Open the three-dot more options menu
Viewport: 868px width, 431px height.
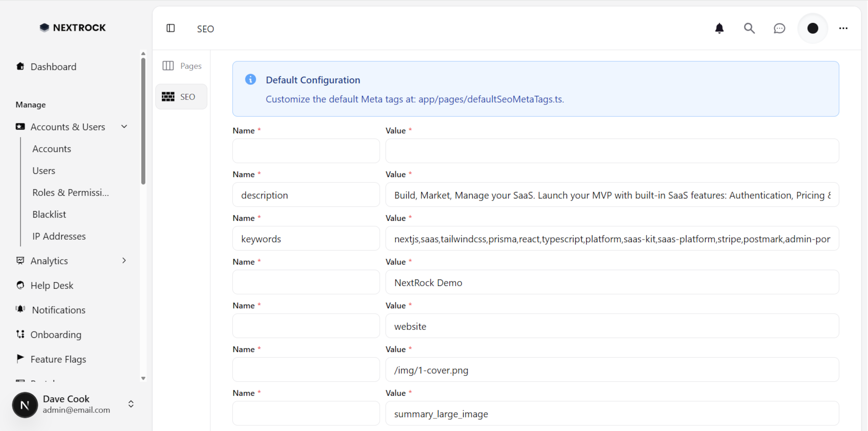coord(843,28)
